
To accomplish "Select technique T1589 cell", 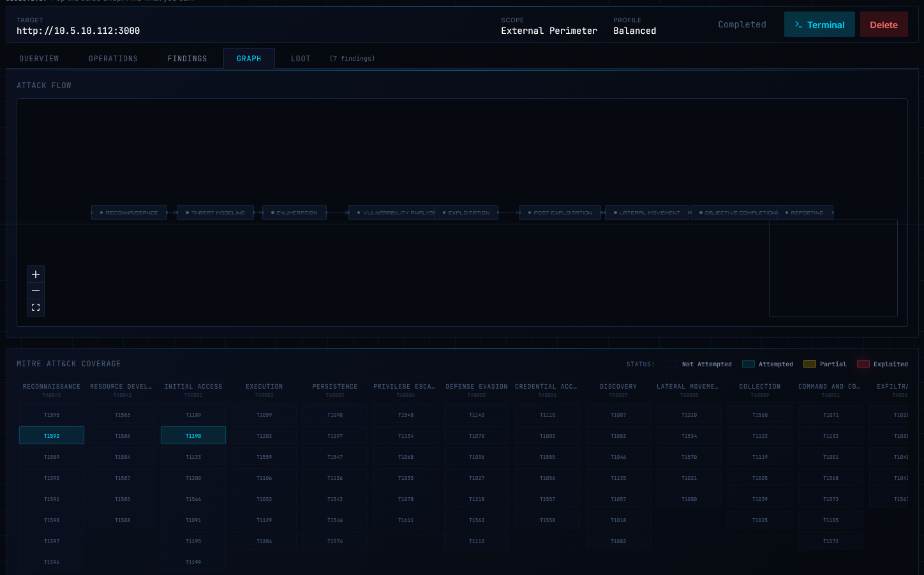I will point(52,456).
